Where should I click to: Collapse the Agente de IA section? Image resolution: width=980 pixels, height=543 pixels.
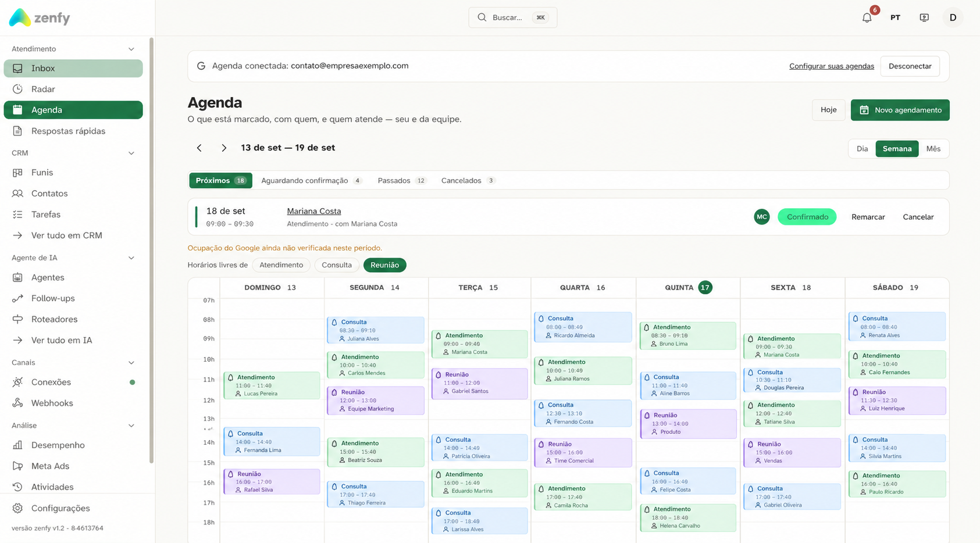point(131,258)
